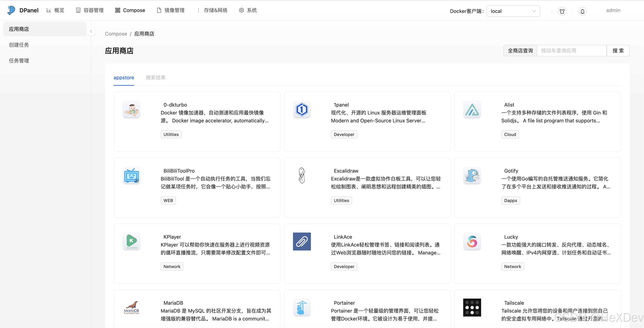Viewport: 644px width, 328px height.
Task: Open the 1panel app icon
Action: tap(302, 109)
